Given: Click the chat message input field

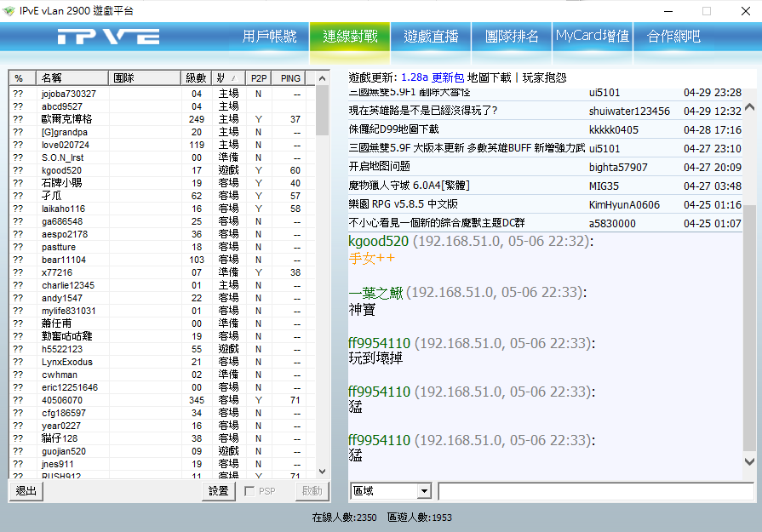Looking at the screenshot, I should 595,491.
